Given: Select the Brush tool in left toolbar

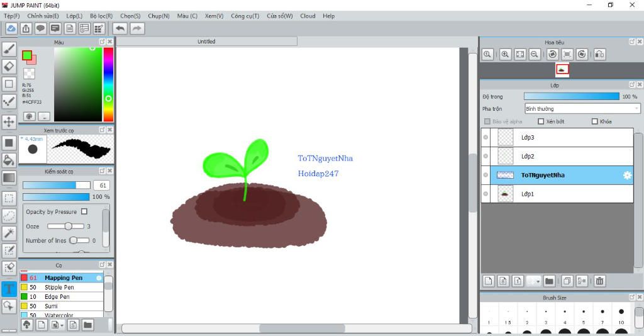Looking at the screenshot, I should click(9, 49).
